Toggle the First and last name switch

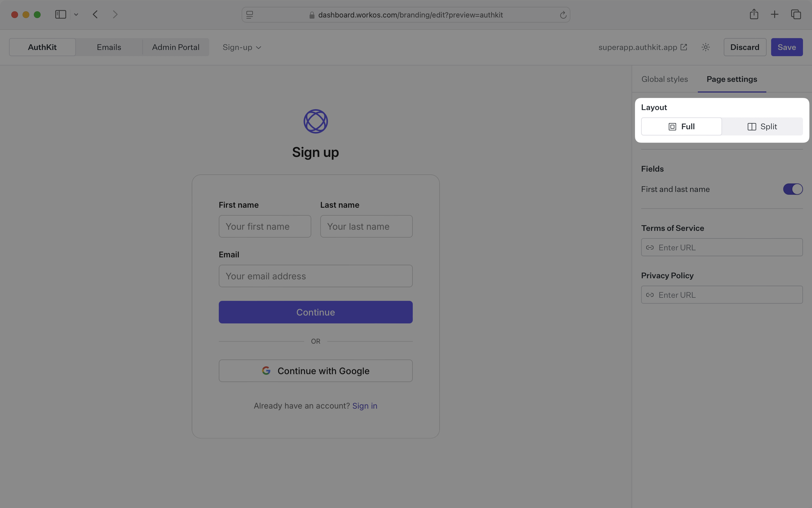(793, 189)
